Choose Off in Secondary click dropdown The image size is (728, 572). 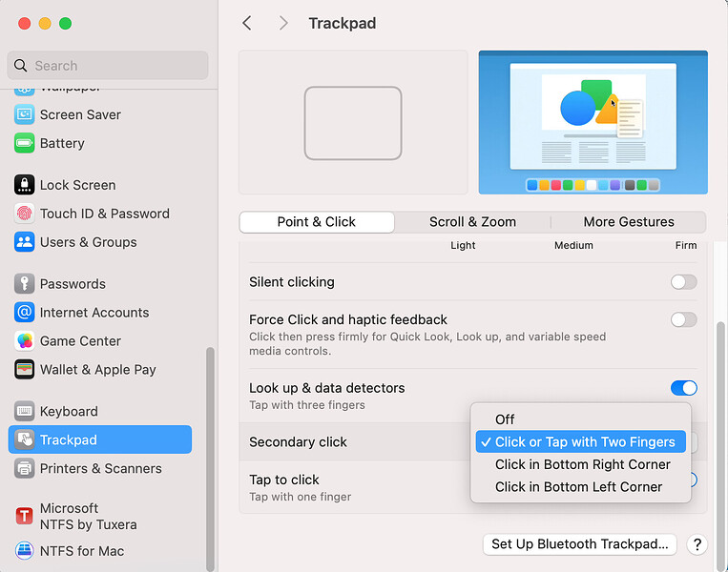(x=505, y=419)
